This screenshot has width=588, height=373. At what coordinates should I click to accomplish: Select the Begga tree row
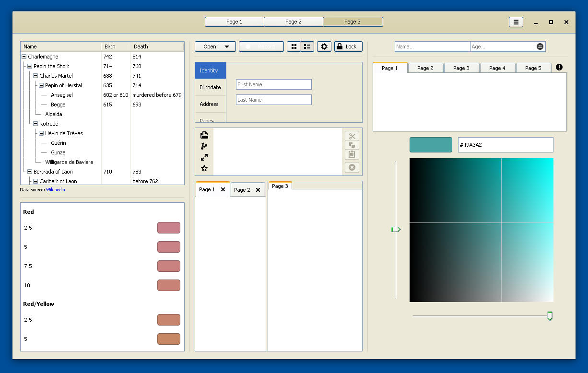pos(102,105)
